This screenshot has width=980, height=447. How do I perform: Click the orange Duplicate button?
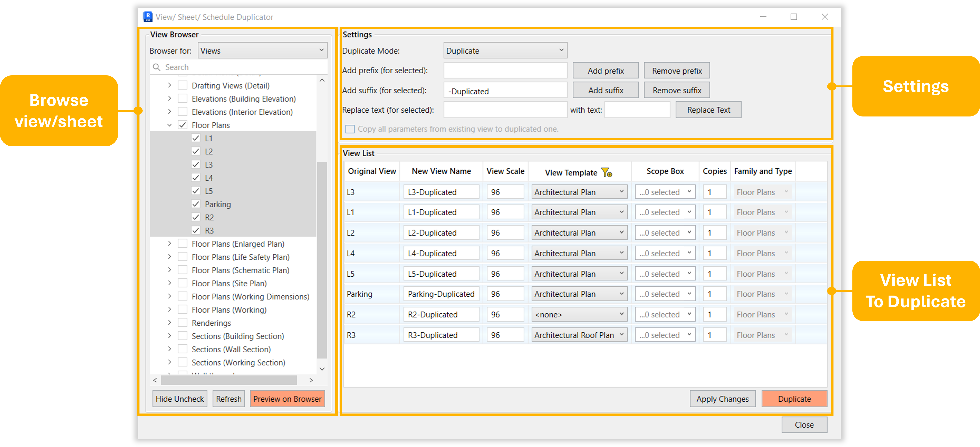[794, 399]
